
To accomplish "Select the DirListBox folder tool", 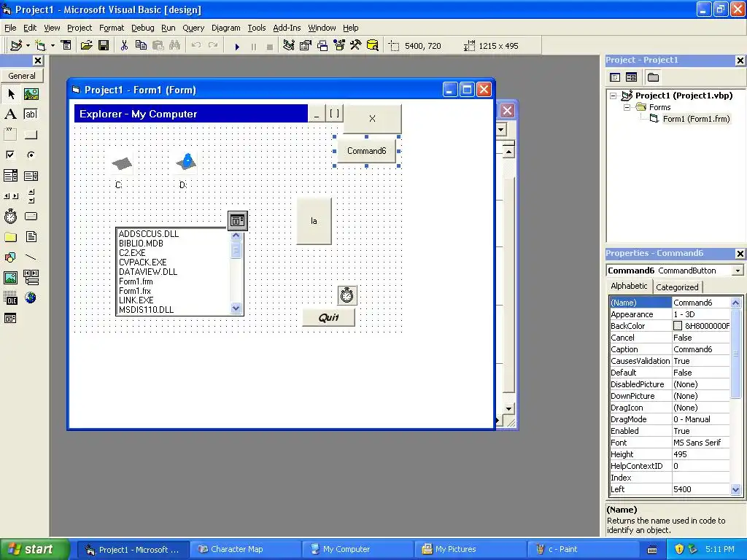I will pyautogui.click(x=10, y=237).
